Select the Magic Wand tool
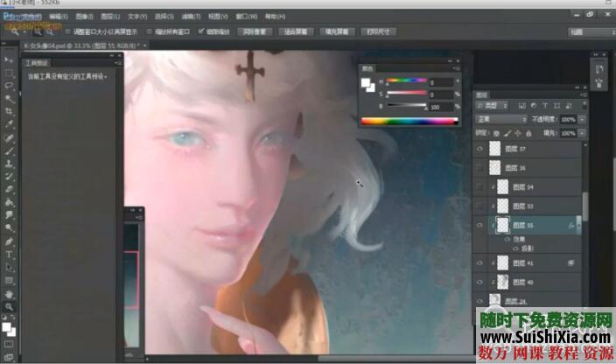The width and height of the screenshot is (616, 364). tap(9, 99)
